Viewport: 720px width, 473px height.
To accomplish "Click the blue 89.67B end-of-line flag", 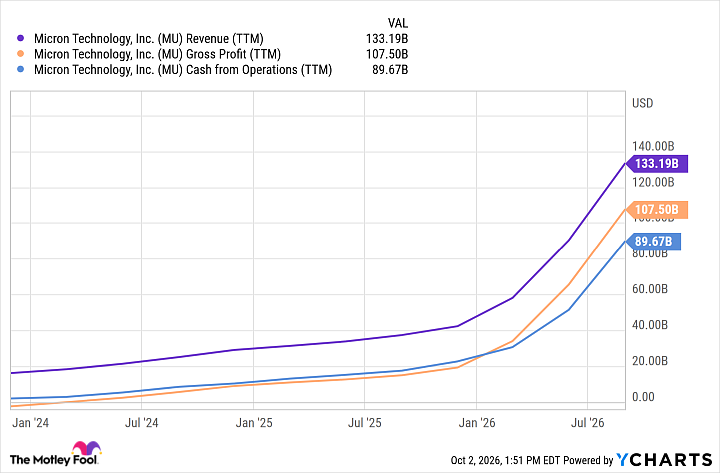I will (653, 242).
